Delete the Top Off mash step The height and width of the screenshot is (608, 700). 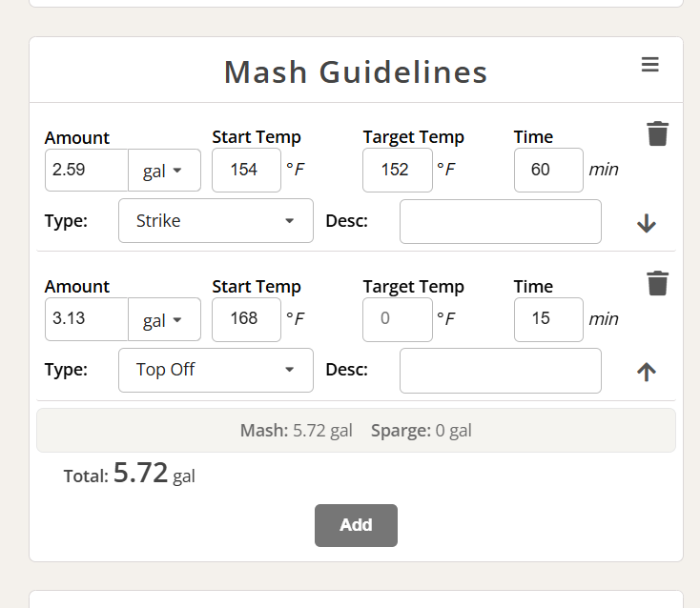point(658,283)
